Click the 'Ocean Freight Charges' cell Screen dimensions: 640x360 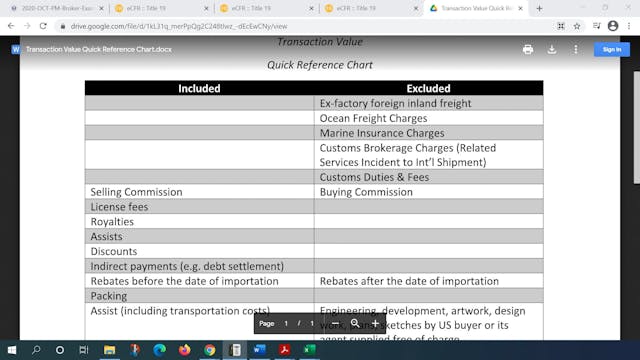429,118
